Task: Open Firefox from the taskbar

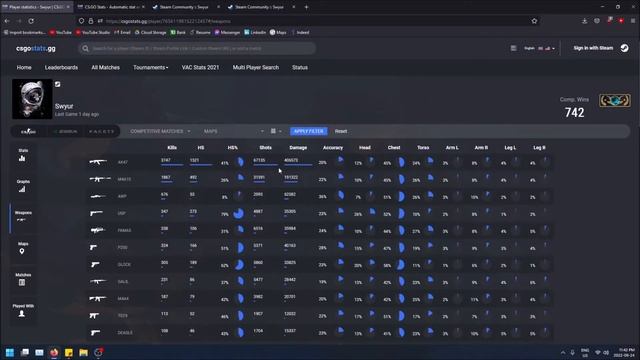Action: 54,352
